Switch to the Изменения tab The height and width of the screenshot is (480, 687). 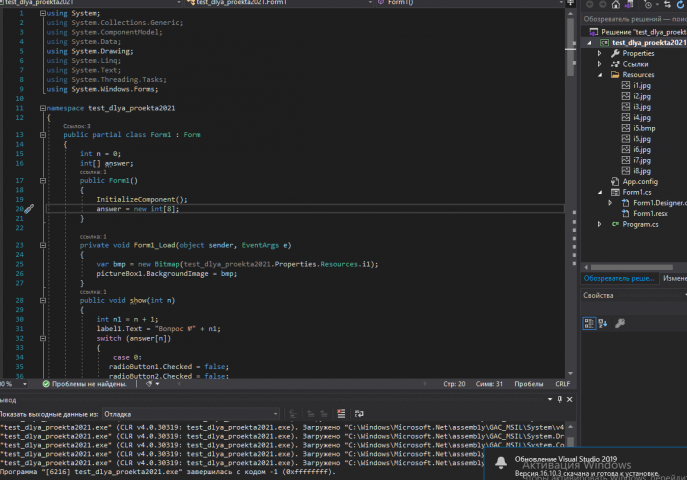coord(674,278)
